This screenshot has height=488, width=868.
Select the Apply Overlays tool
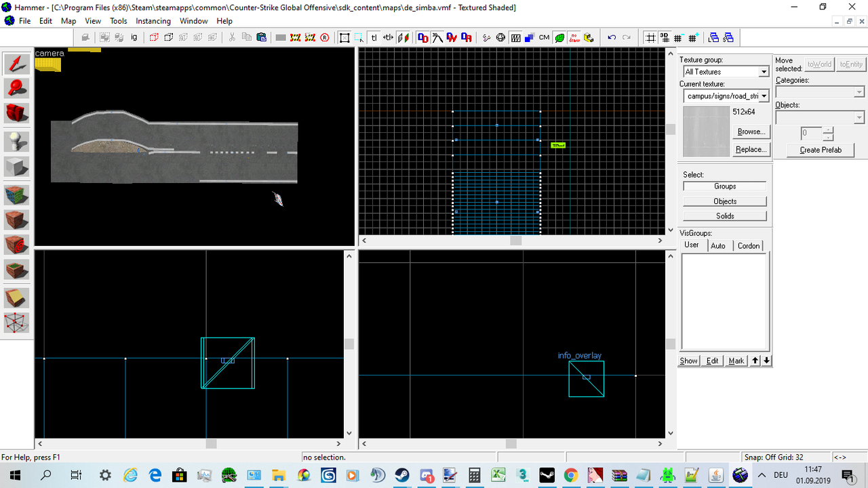[x=16, y=269]
